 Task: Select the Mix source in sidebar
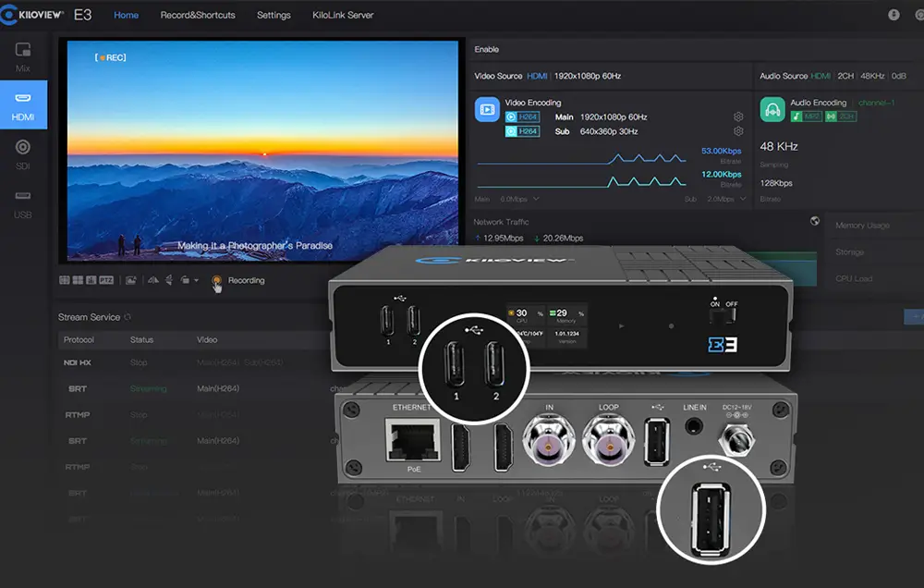click(x=23, y=57)
